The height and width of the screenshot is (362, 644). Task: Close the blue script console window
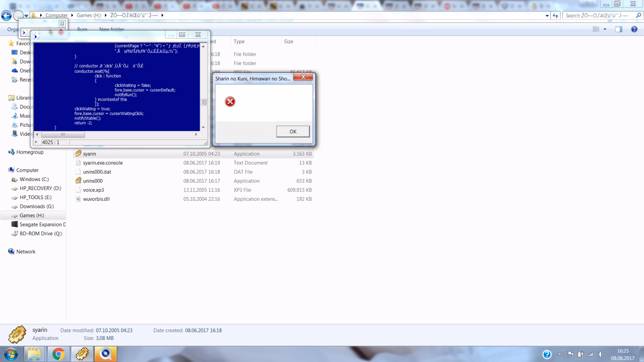click(198, 35)
